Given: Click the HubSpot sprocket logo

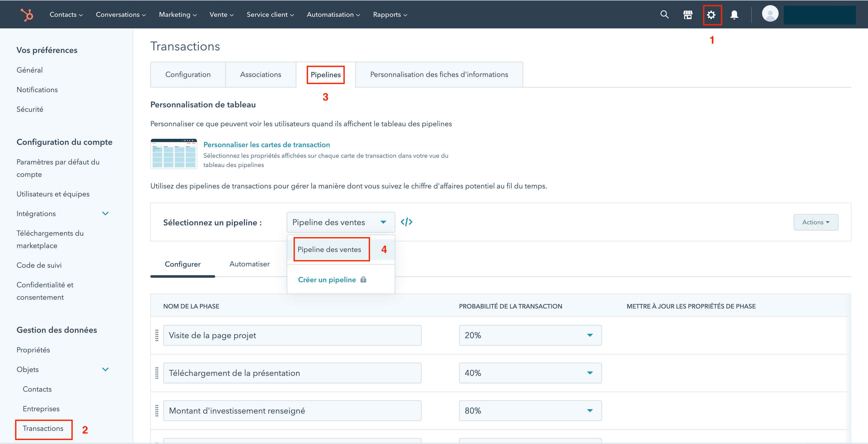Looking at the screenshot, I should click(27, 15).
